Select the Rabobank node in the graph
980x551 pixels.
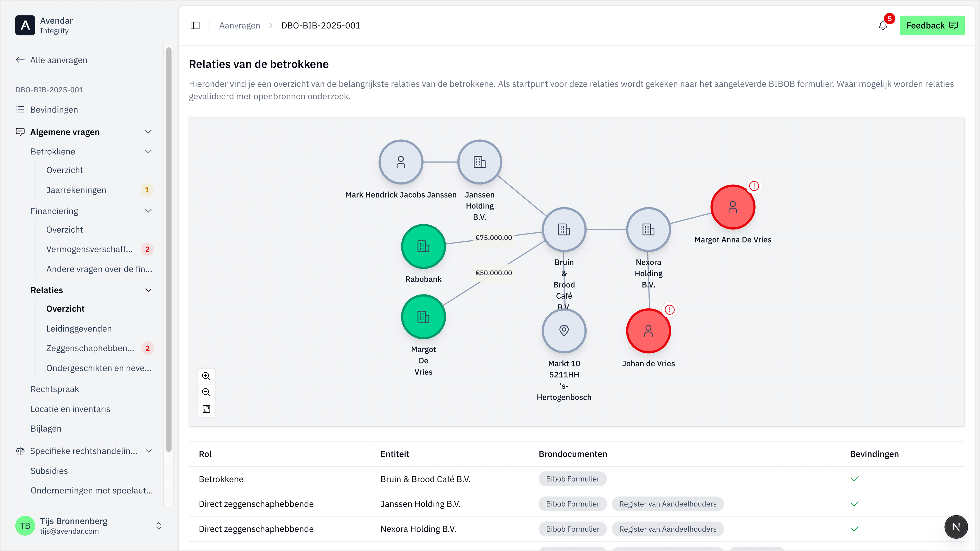tap(423, 247)
